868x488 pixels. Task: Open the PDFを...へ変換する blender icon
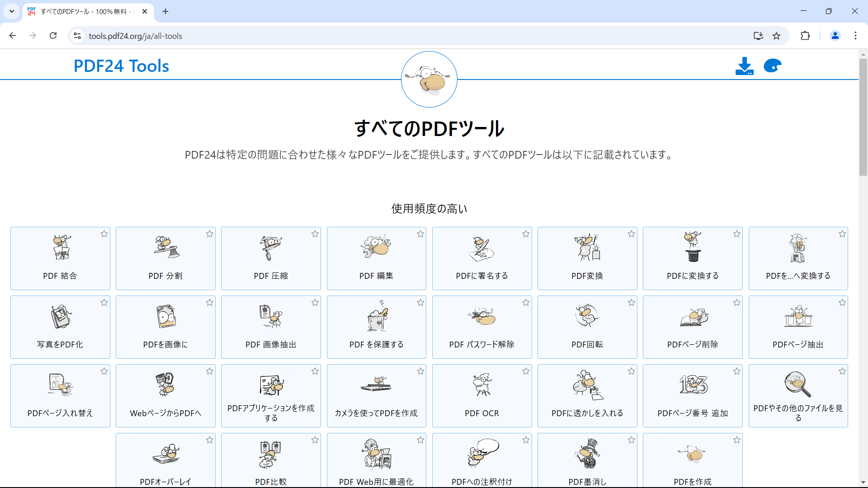(x=798, y=248)
